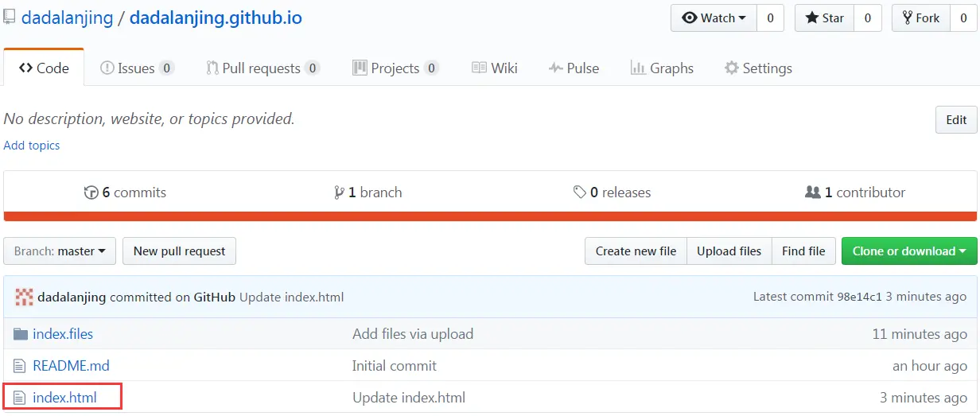Viewport: 980px width, 416px height.
Task: Click the dadalanjing avatar identicon
Action: pos(24,297)
